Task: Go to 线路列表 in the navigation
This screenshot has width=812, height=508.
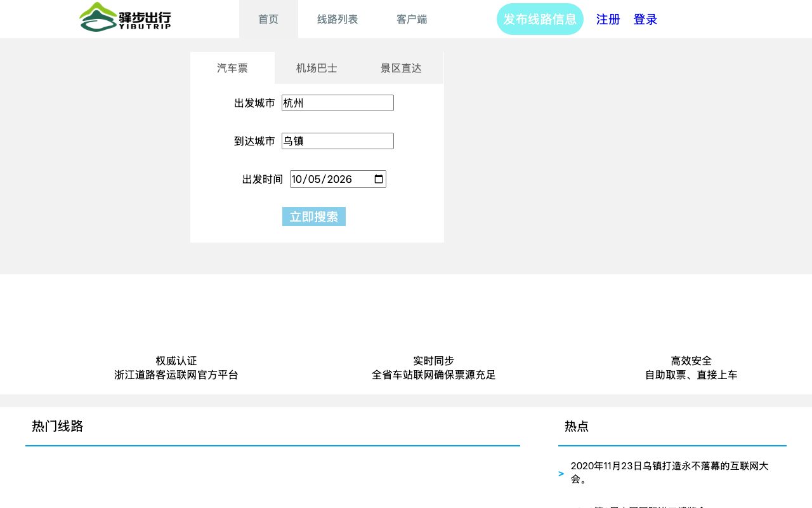Action: click(337, 19)
